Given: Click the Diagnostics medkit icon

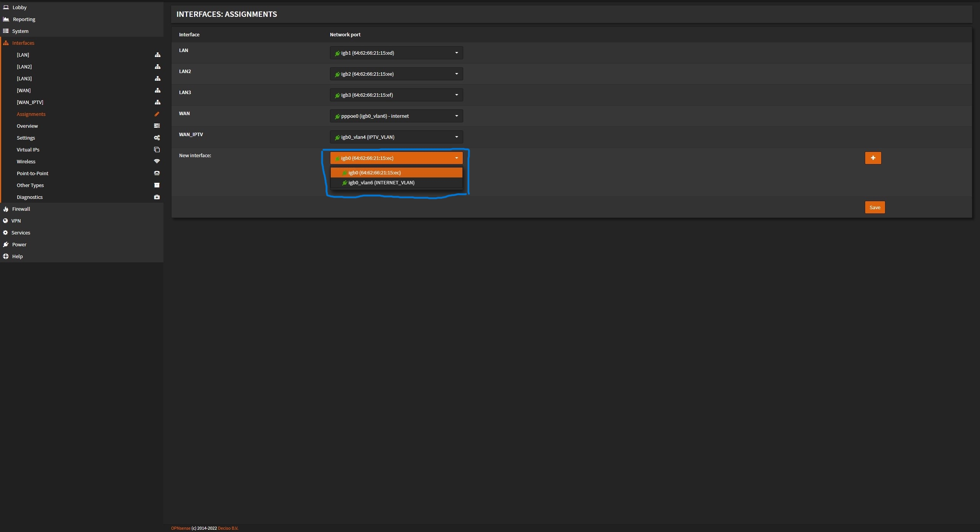Looking at the screenshot, I should point(157,197).
